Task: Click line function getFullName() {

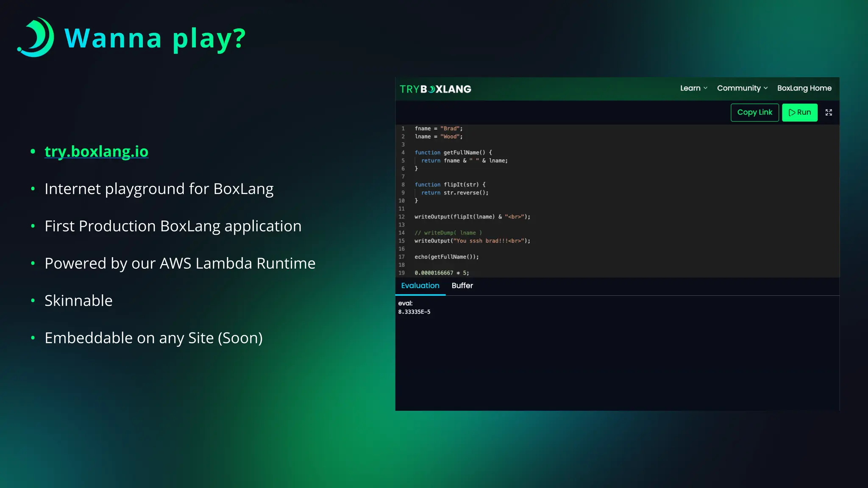Action: tap(453, 152)
